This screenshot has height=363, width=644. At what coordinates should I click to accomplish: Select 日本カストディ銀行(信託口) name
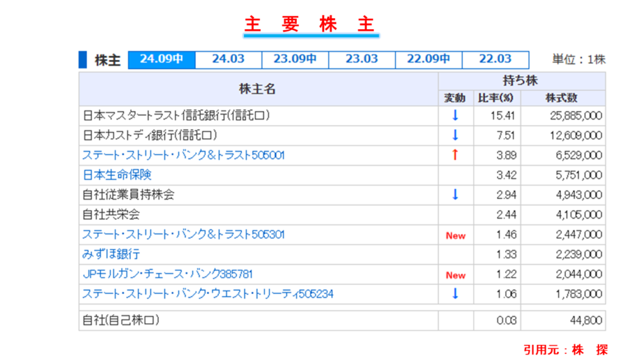[150, 135]
